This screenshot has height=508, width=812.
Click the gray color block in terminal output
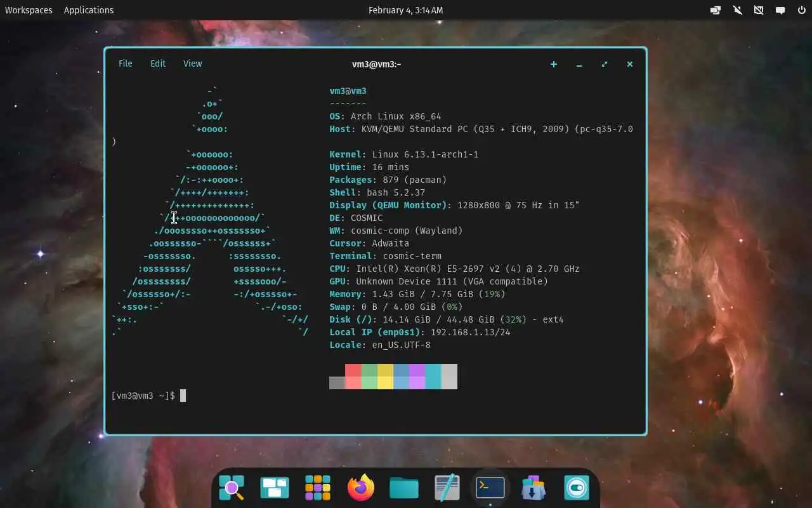pos(337,382)
